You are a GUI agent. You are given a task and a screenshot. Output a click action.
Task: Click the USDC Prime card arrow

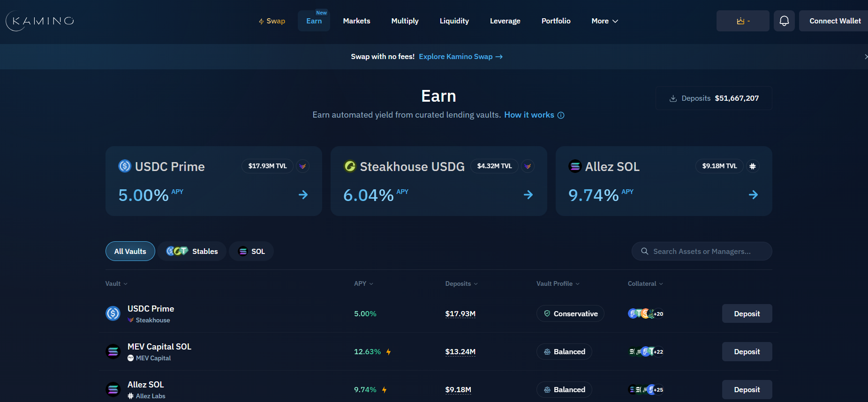(303, 194)
